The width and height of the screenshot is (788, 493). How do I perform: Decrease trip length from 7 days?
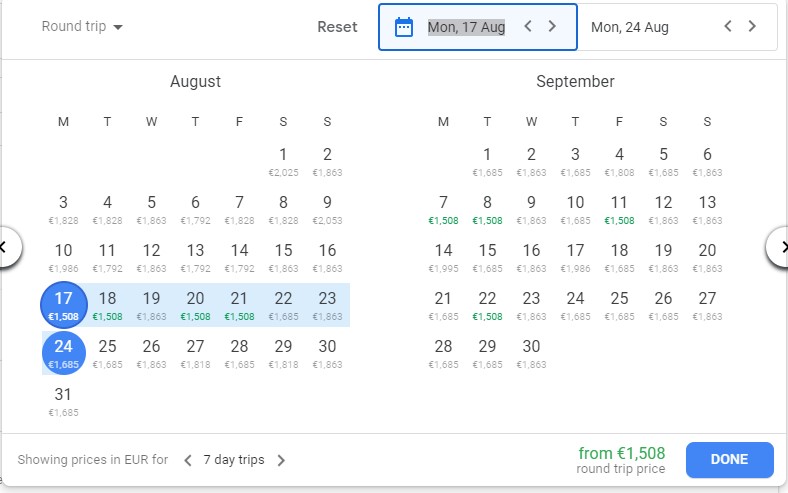187,461
